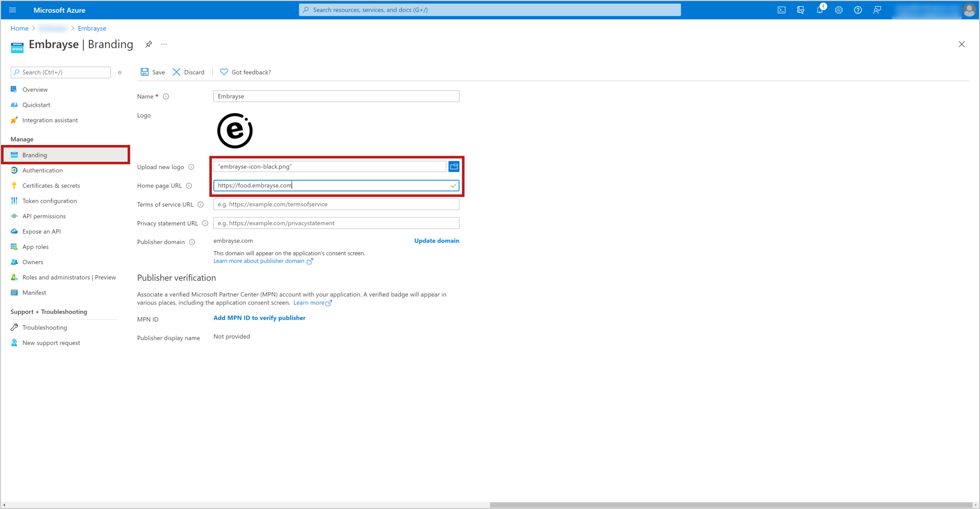Open the more options ellipsis near title

tap(164, 44)
